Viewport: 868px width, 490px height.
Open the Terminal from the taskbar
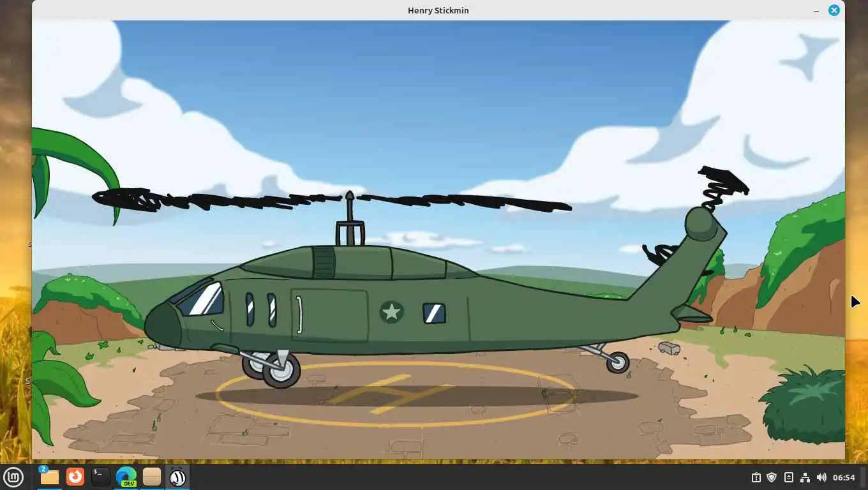coord(101,477)
